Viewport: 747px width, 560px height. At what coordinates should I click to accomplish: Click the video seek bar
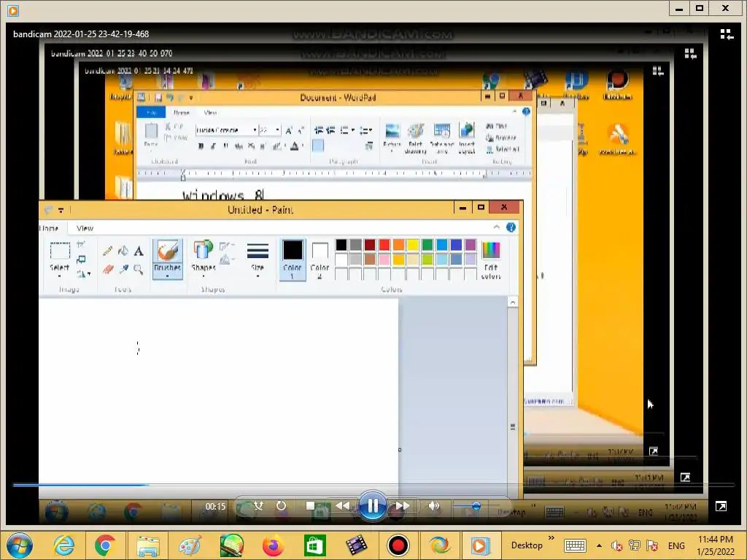pos(373,485)
